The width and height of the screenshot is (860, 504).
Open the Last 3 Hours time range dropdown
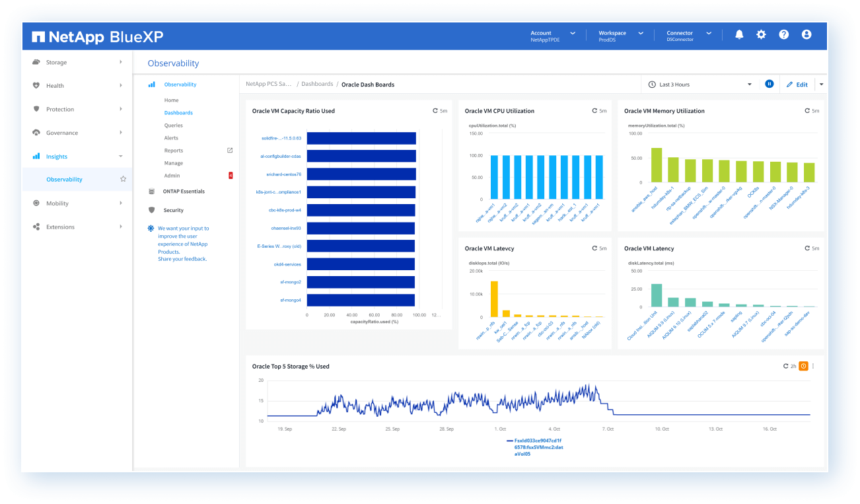[x=699, y=85]
